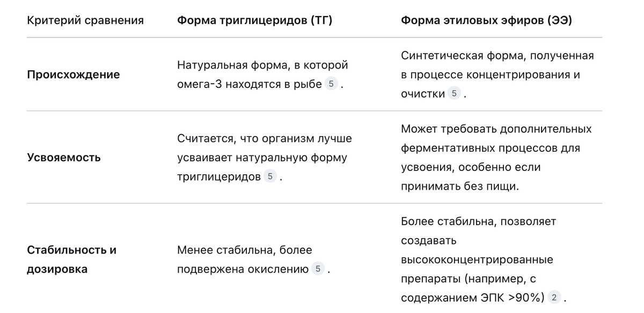Click the 'Может требовать дополнительных' cell text
Image resolution: width=644 pixels, height=313 pixels.
(496, 129)
